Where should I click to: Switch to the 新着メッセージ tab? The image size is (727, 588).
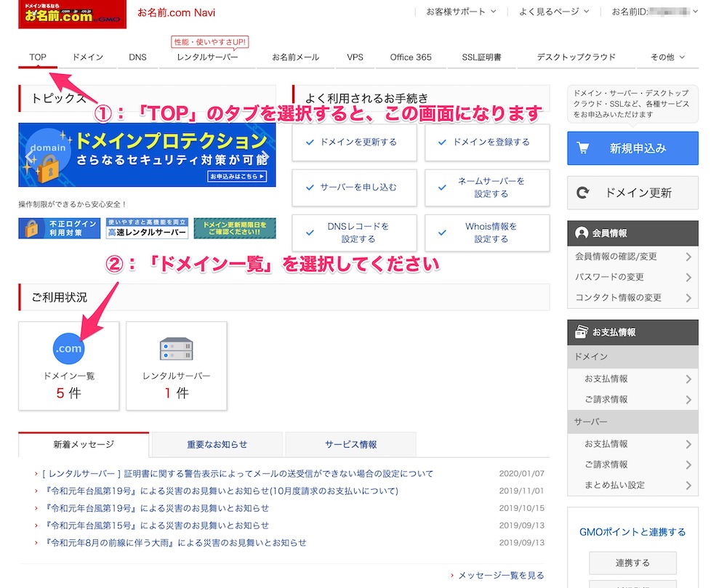(84, 444)
